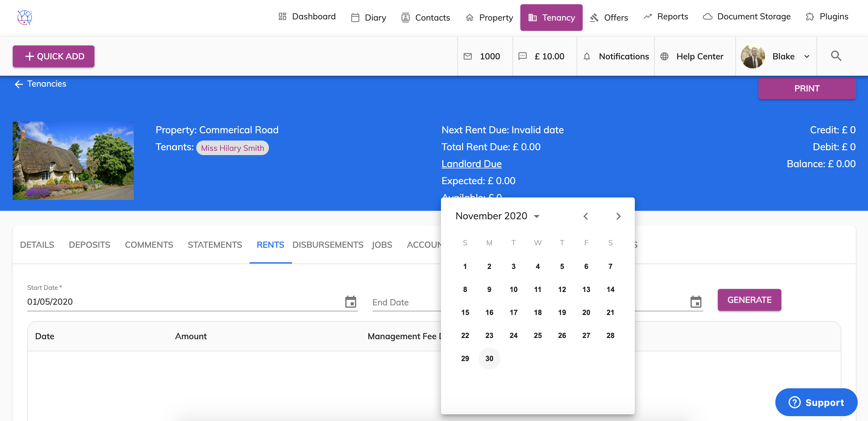Click the search magnifier icon

(836, 56)
